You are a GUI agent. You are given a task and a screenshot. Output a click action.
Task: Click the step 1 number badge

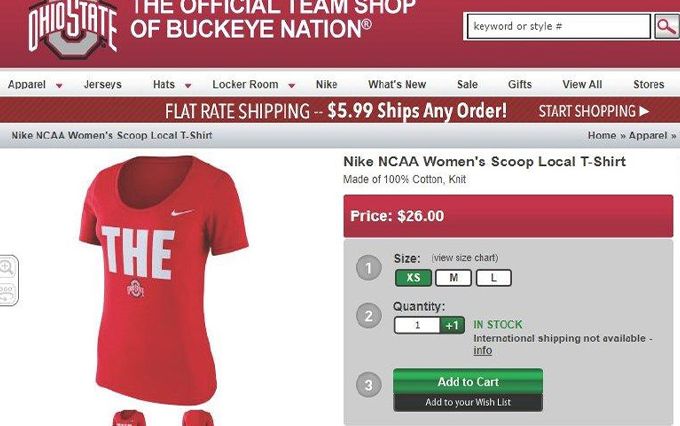pos(369,268)
